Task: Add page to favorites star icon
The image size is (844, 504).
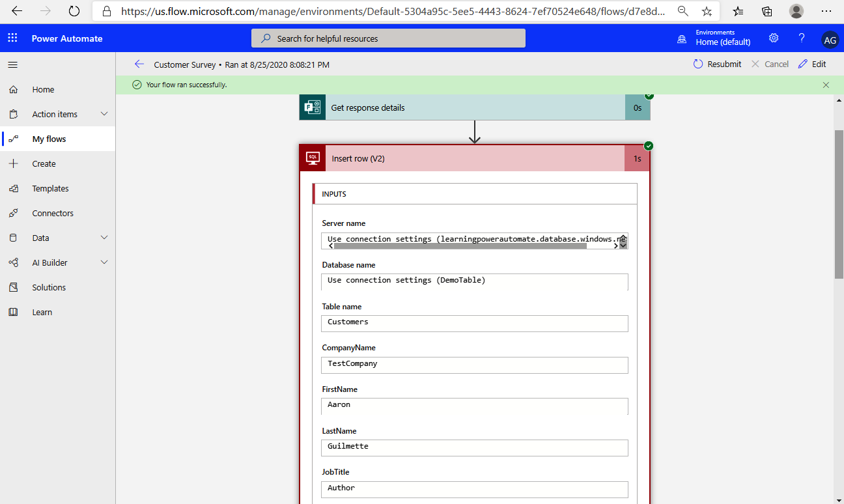Action: pos(707,11)
